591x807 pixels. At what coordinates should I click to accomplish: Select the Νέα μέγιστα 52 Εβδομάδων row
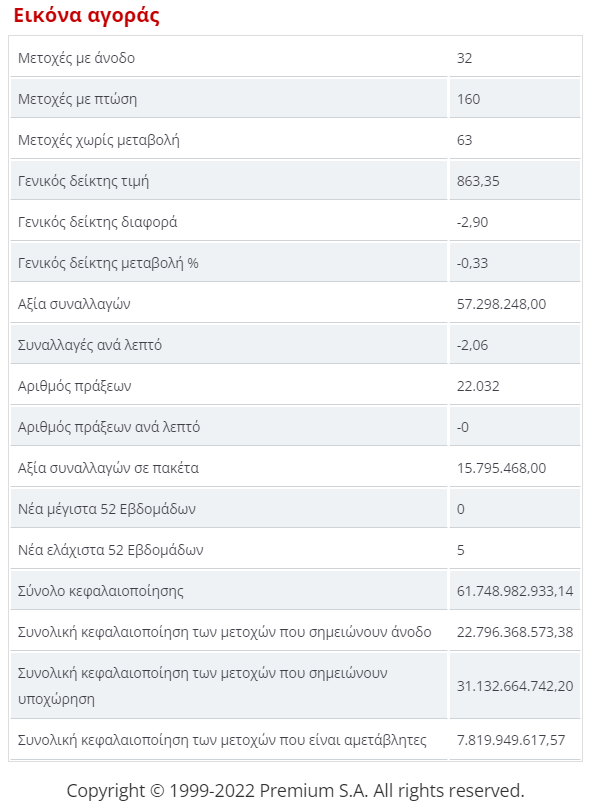[296, 509]
